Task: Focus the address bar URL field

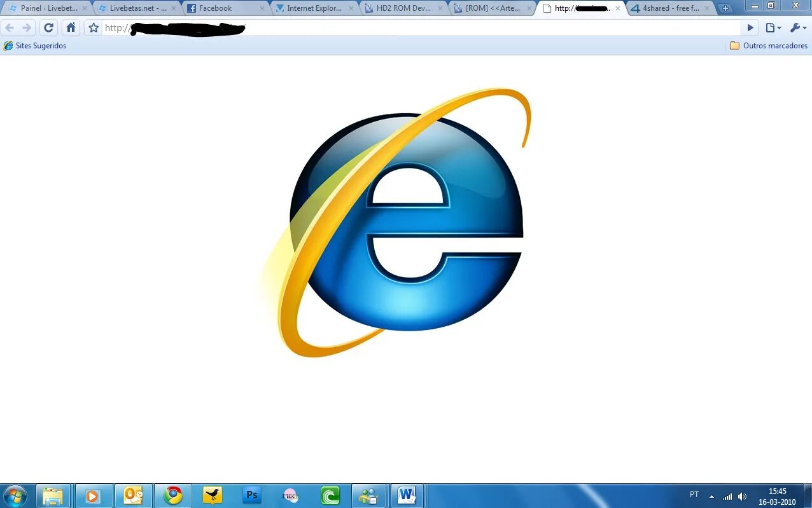Action: tap(420, 28)
